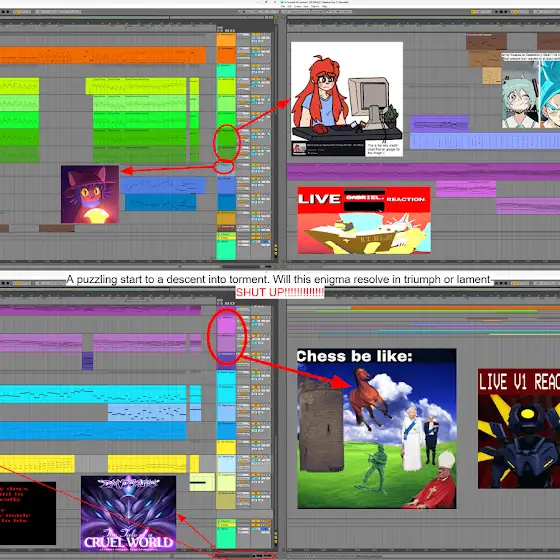Click the 'A puzzling start to a descent' caption
The width and height of the screenshot is (560, 560).
click(280, 279)
